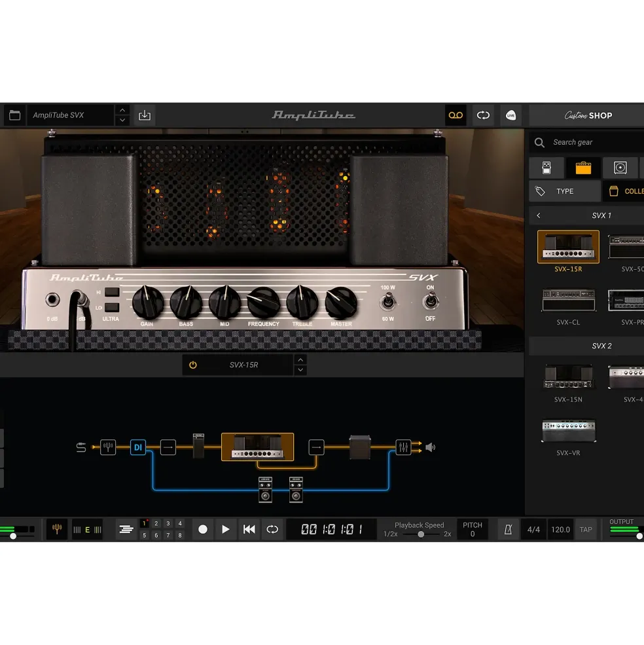Select the SVX-VR amp thumbnail

tap(568, 430)
